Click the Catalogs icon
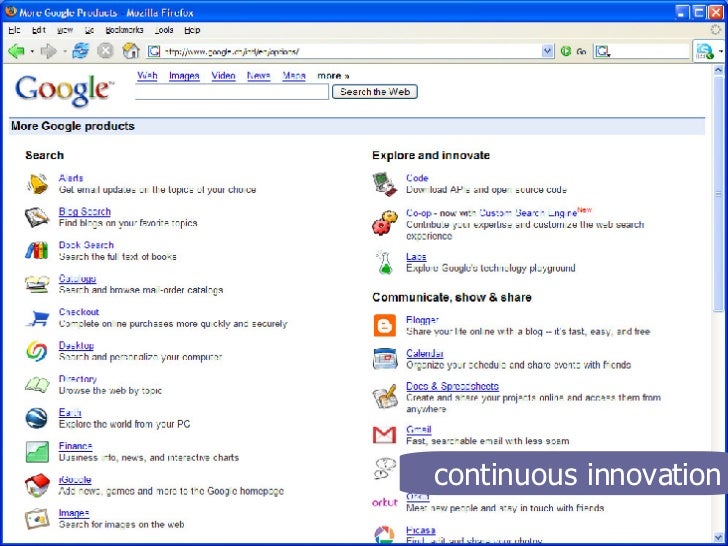This screenshot has height=546, width=728. [x=37, y=284]
